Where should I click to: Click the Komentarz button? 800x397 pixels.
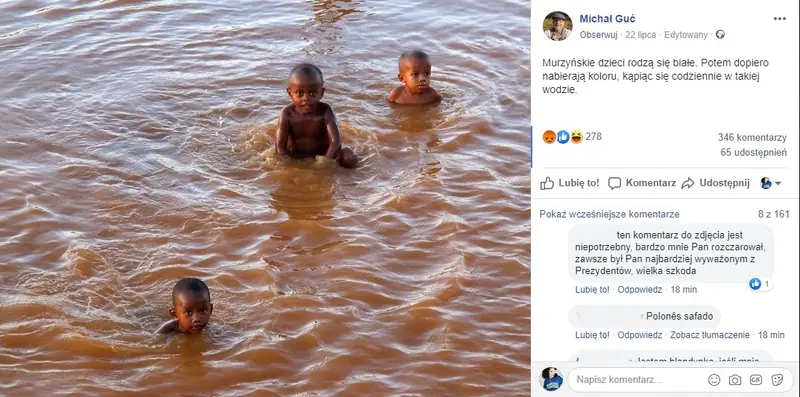(x=642, y=183)
